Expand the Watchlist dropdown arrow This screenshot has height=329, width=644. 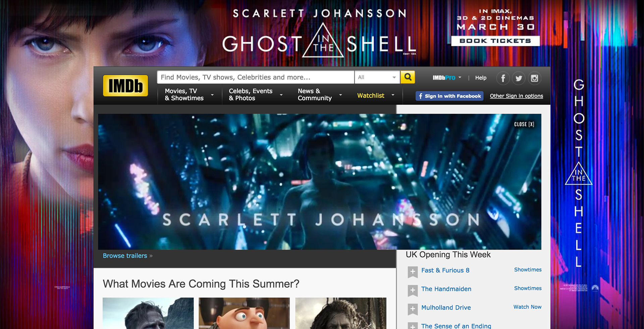pos(393,95)
